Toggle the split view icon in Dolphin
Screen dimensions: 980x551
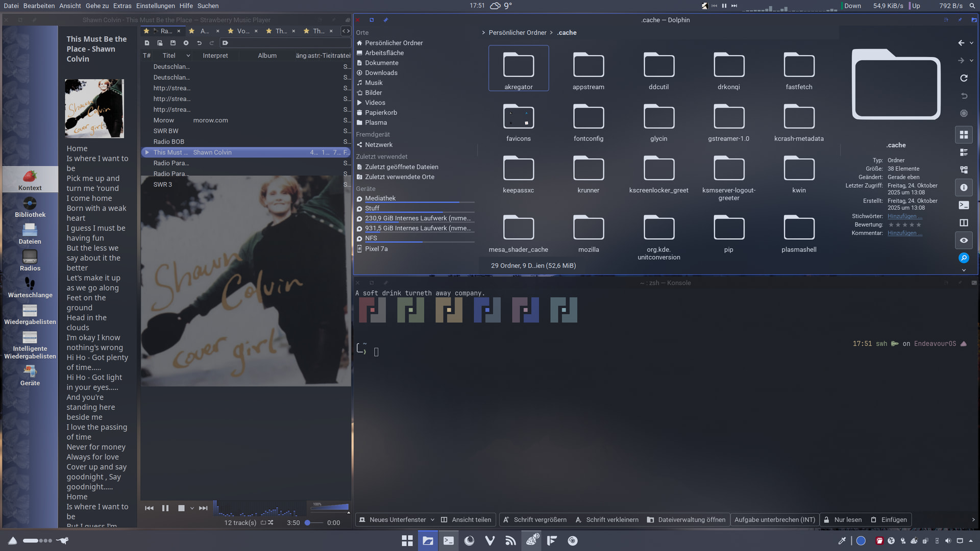click(964, 223)
